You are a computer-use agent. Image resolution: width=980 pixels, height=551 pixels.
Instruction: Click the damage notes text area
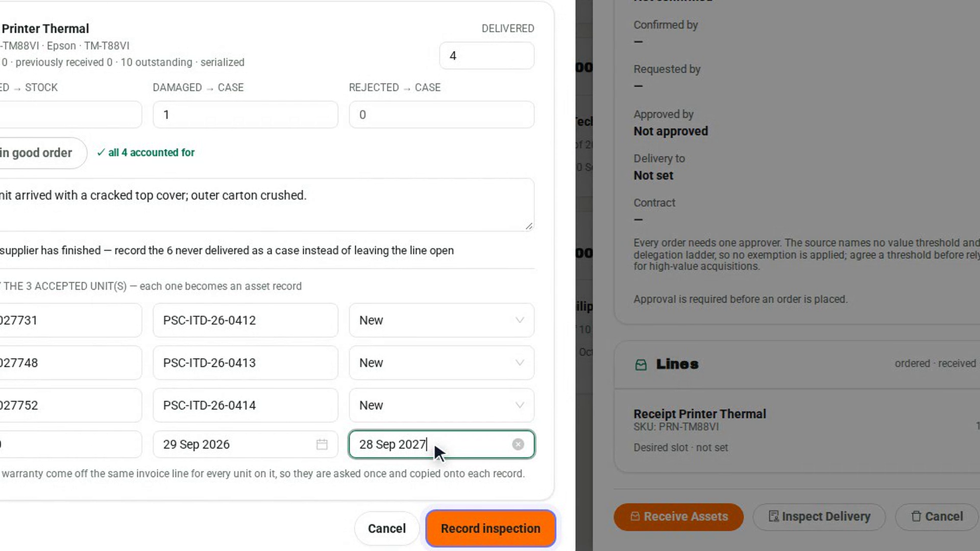pyautogui.click(x=265, y=205)
